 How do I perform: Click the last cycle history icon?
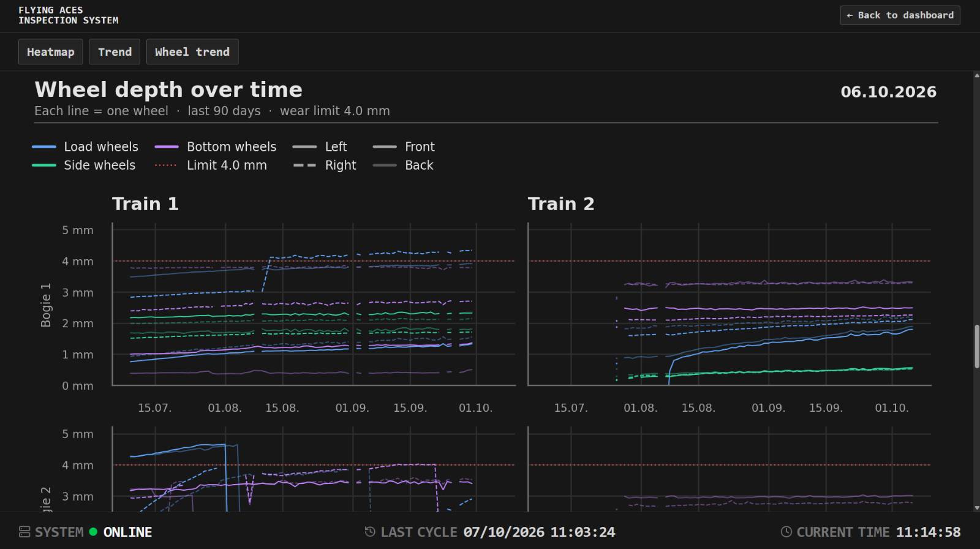pos(370,532)
